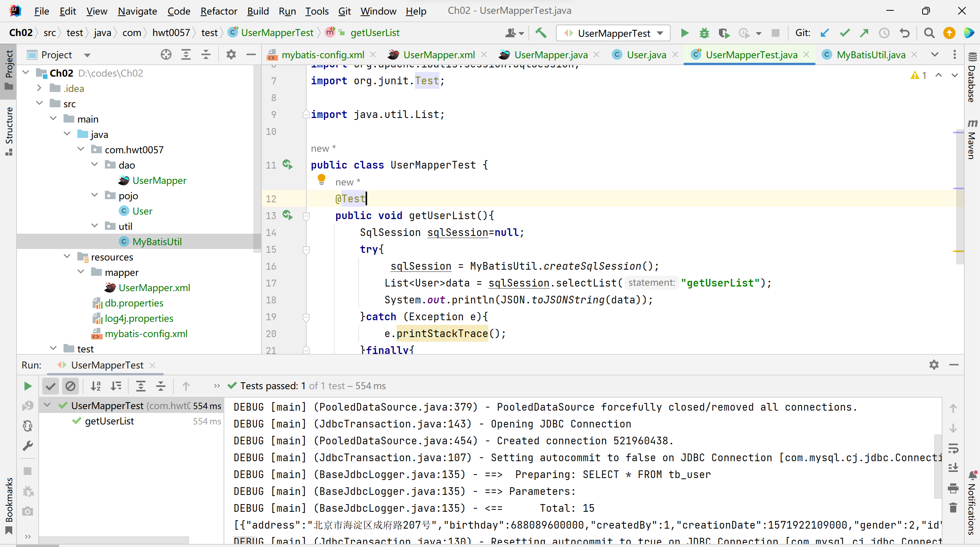Click the yellow light bulb intention icon
Screen dimensions: 980x547
322,180
